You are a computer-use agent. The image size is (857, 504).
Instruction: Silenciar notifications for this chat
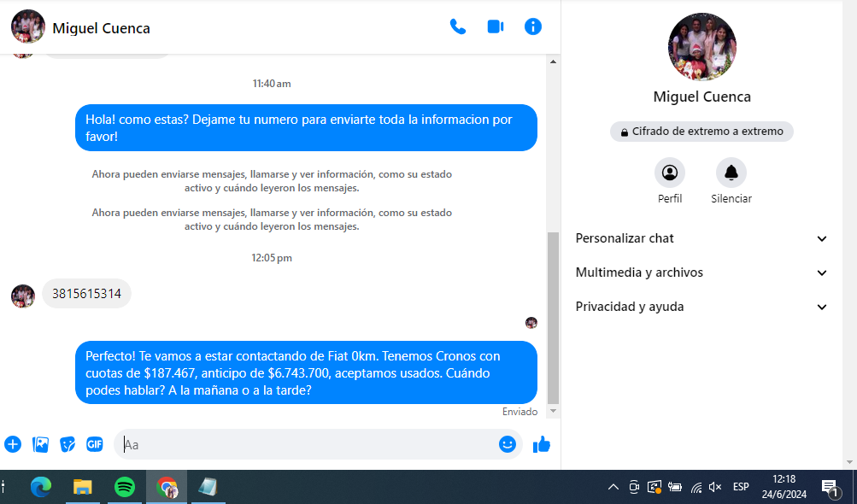point(731,173)
